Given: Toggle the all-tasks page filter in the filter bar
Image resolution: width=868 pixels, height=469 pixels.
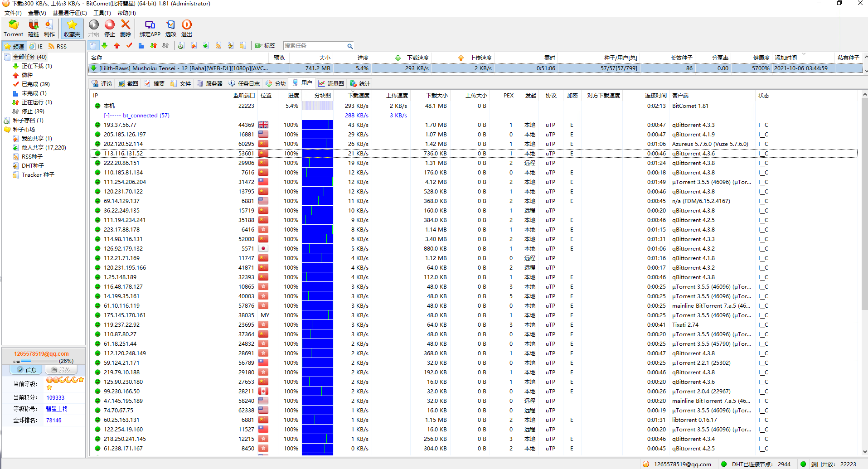Looking at the screenshot, I should (93, 46).
